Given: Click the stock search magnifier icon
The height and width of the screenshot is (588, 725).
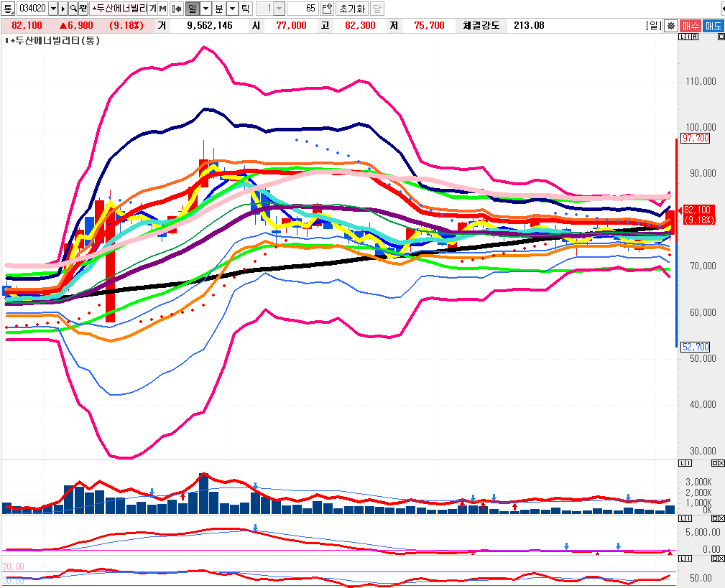Looking at the screenshot, I should [73, 9].
